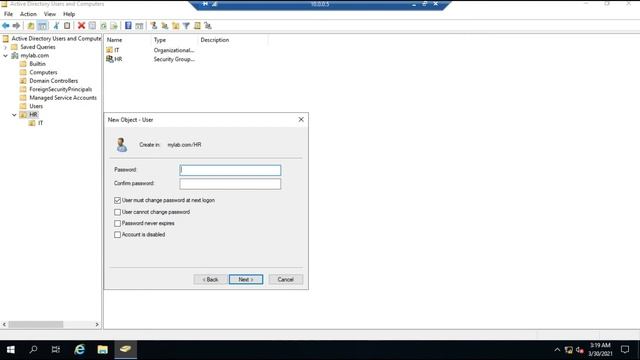Click the Up one level folder icon

31,26
